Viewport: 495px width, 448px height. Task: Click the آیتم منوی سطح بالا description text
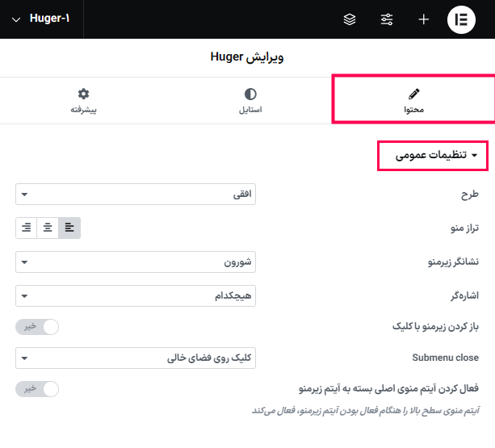(x=366, y=410)
